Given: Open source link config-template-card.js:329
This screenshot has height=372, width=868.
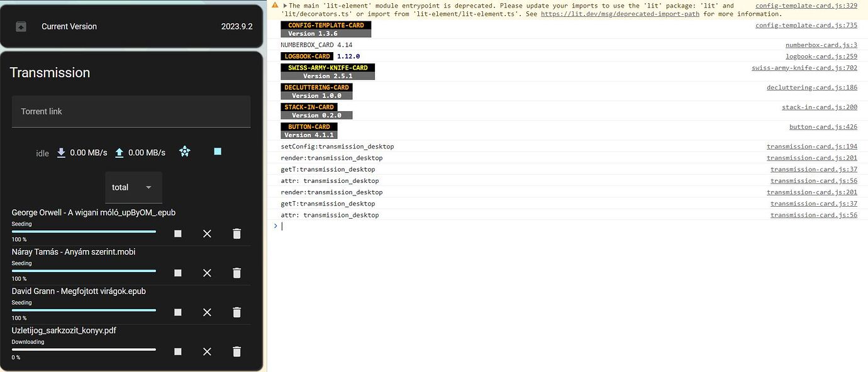Looking at the screenshot, I should pyautogui.click(x=806, y=6).
